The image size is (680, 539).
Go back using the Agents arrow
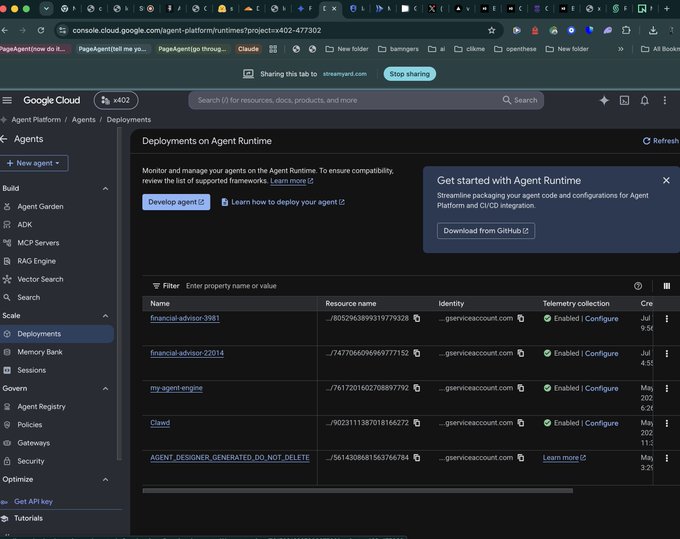tap(4, 139)
